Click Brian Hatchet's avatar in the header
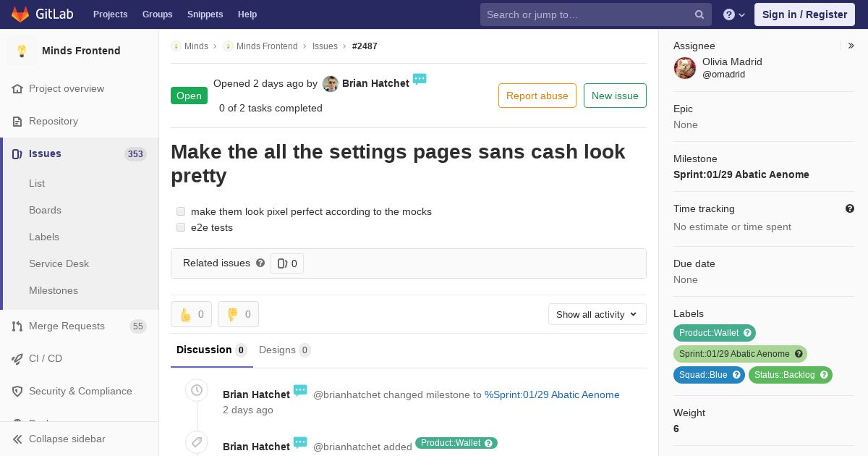The height and width of the screenshot is (456, 868). [331, 83]
